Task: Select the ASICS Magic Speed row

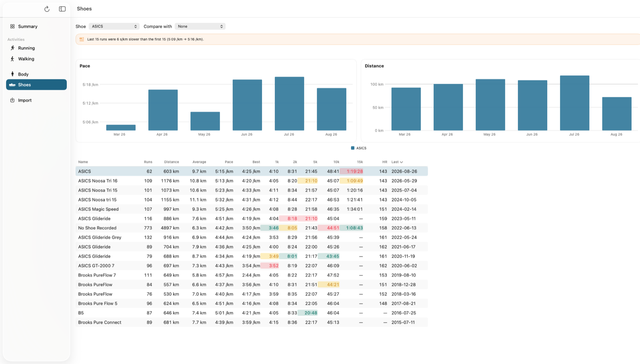Action: point(252,209)
